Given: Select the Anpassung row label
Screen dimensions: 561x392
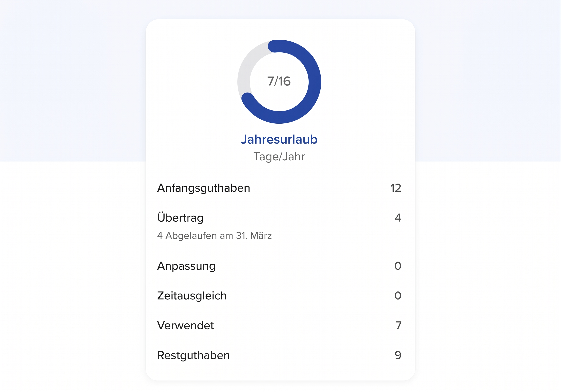Looking at the screenshot, I should click(186, 266).
